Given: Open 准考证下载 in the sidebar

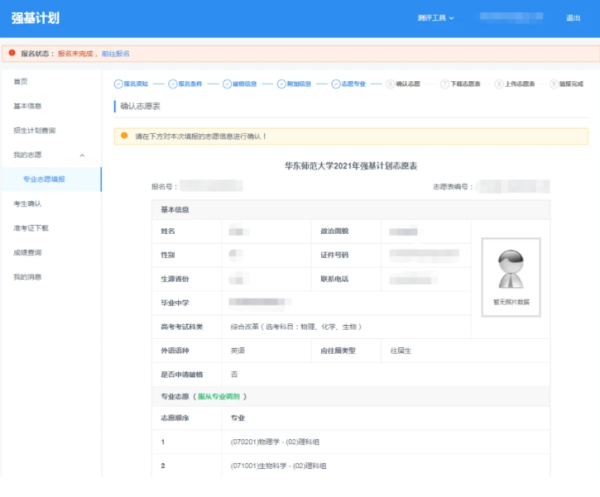Looking at the screenshot, I should pyautogui.click(x=31, y=228).
